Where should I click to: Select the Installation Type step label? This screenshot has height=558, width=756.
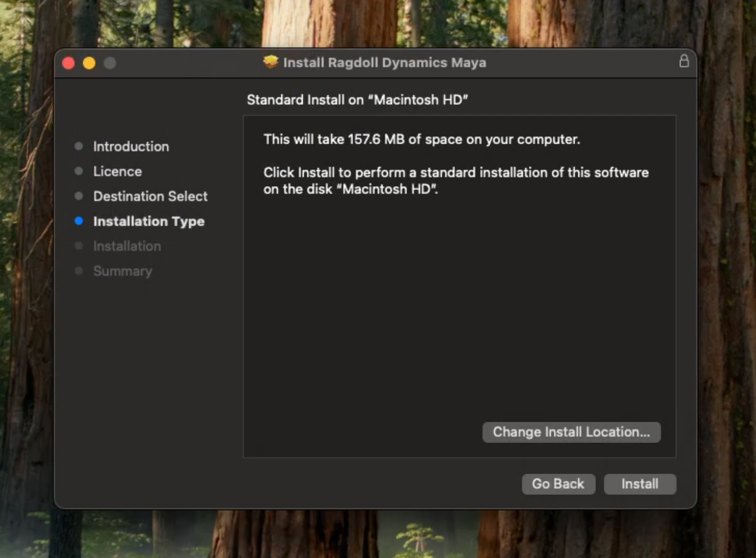148,221
